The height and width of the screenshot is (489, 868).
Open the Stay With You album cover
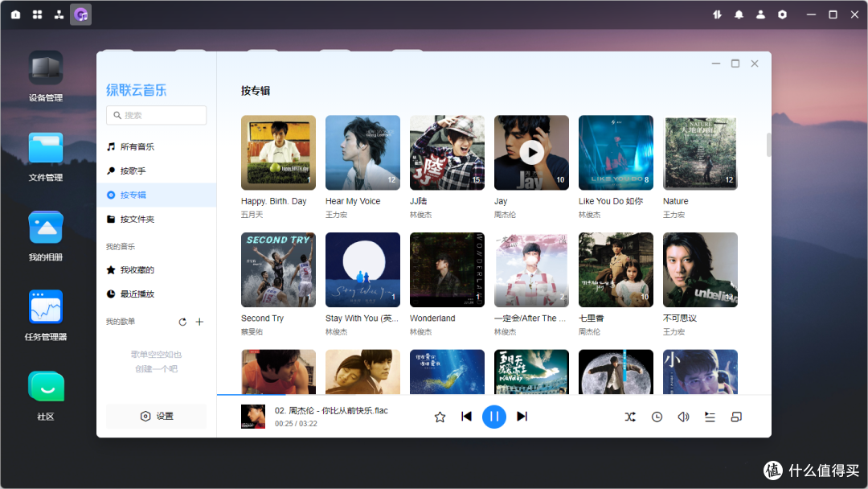pyautogui.click(x=362, y=269)
